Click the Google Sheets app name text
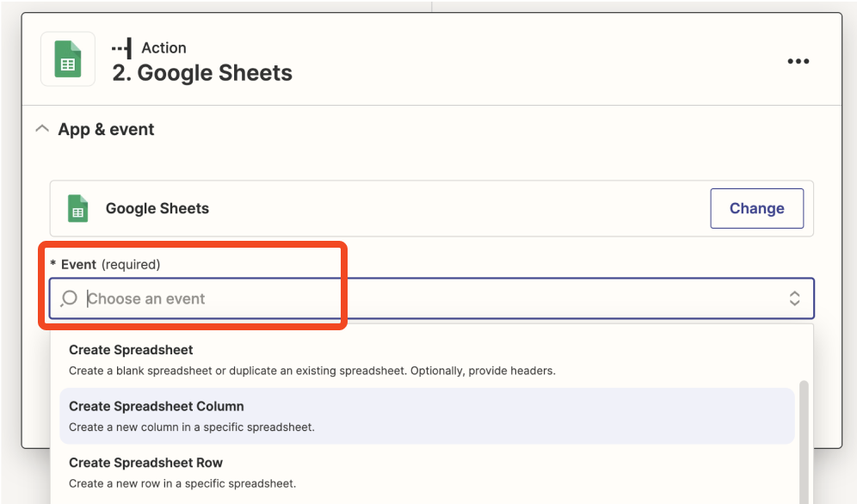Image resolution: width=857 pixels, height=504 pixels. tap(157, 209)
